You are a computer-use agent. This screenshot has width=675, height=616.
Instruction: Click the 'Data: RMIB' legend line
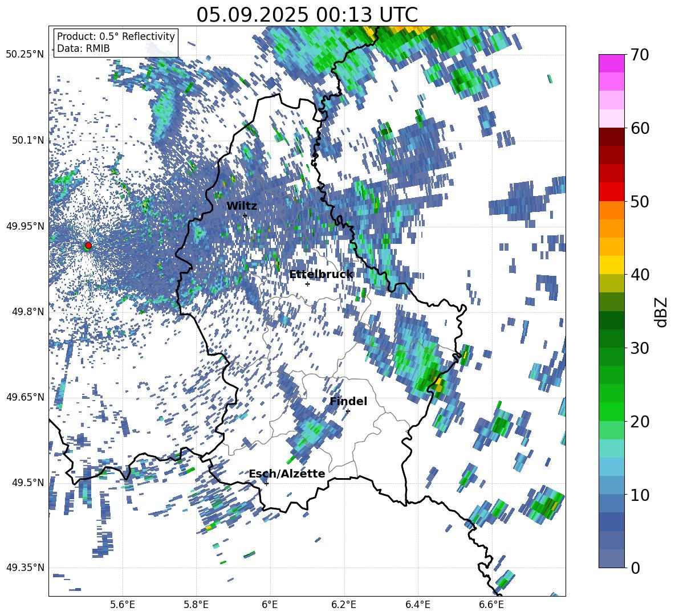click(83, 48)
